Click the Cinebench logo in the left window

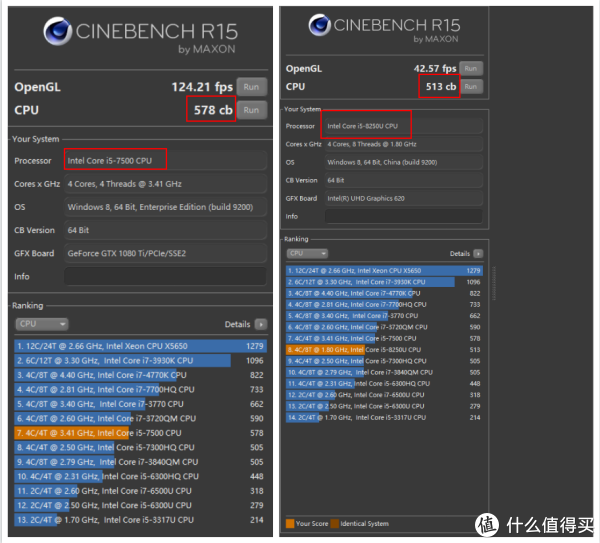tap(57, 31)
